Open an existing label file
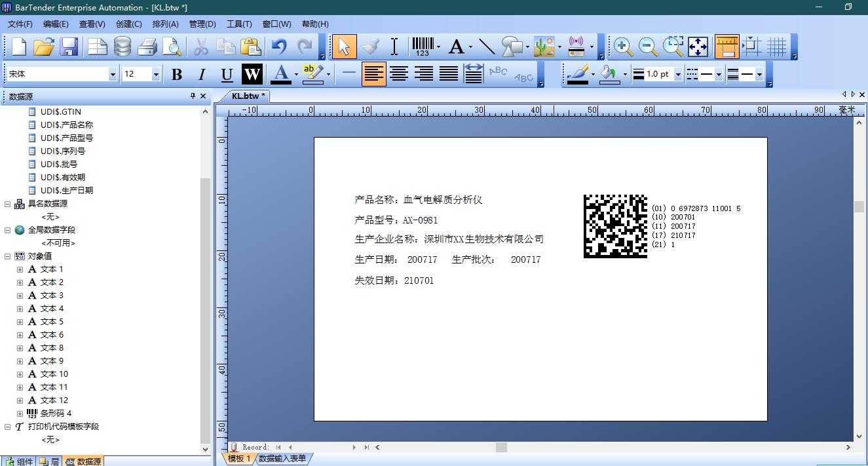This screenshot has width=868, height=466. [x=44, y=47]
